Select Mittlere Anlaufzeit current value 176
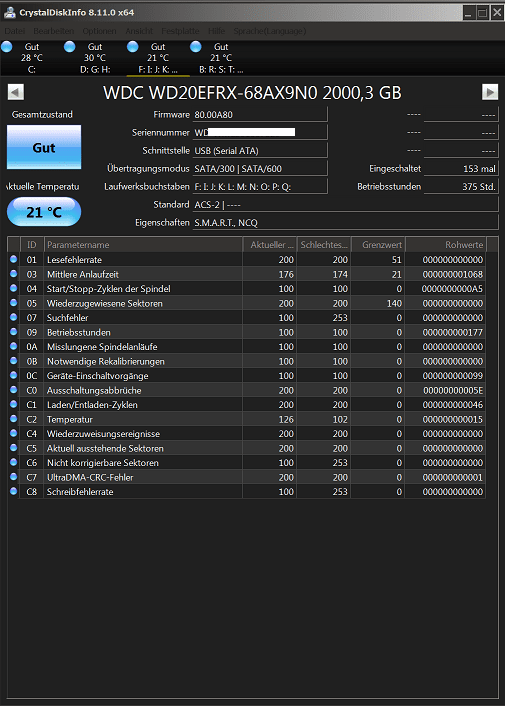The width and height of the screenshot is (505, 706). pyautogui.click(x=286, y=274)
